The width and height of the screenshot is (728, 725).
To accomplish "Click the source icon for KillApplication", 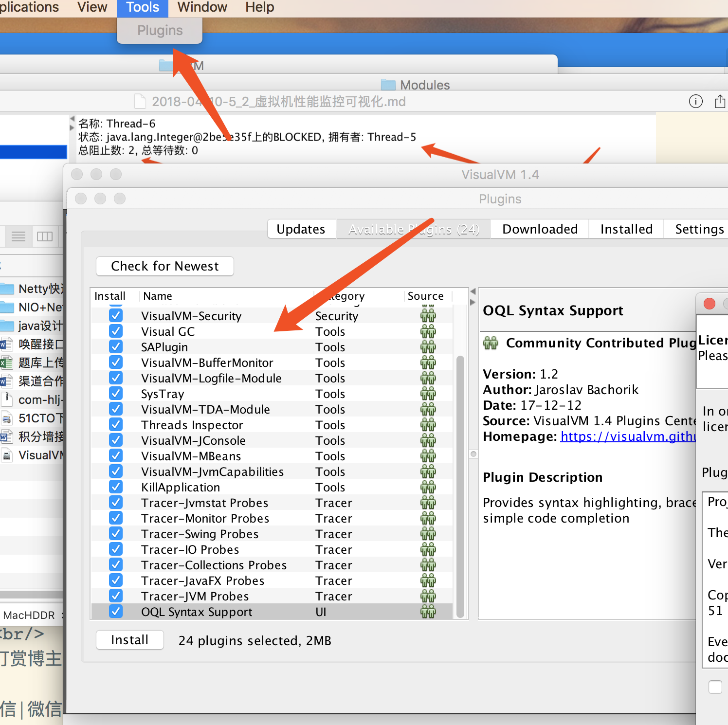I will [428, 487].
